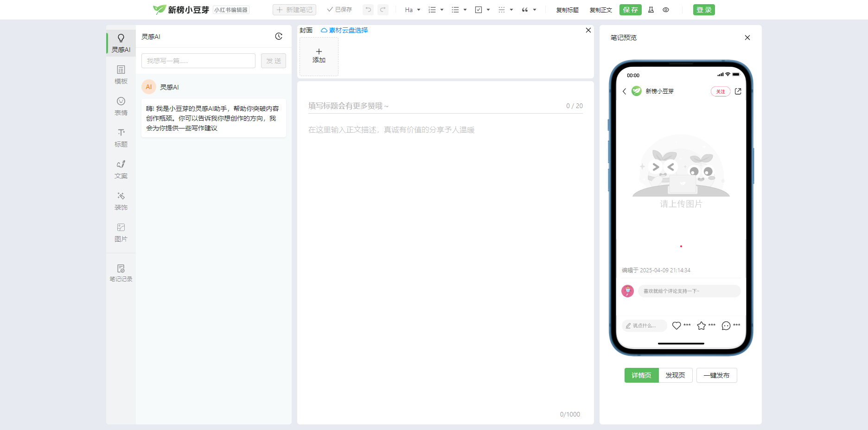Focus the 我想写一篇 AI prompt field
Screen dimensions: 868x430
pyautogui.click(x=198, y=61)
